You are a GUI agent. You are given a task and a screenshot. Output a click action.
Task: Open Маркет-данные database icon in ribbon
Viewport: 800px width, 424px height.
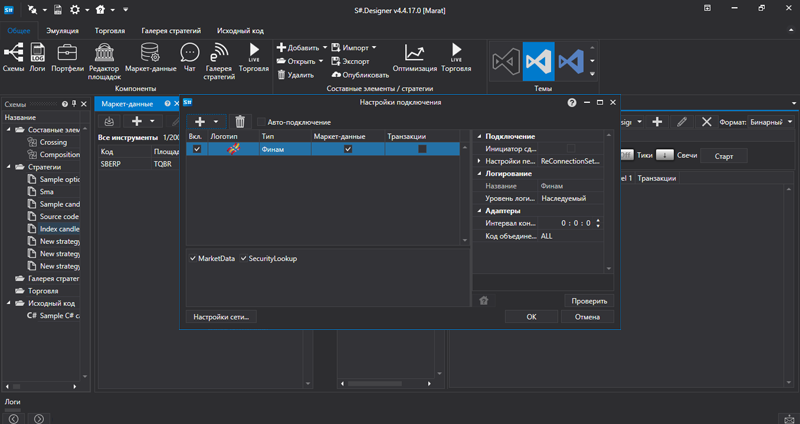[x=150, y=53]
